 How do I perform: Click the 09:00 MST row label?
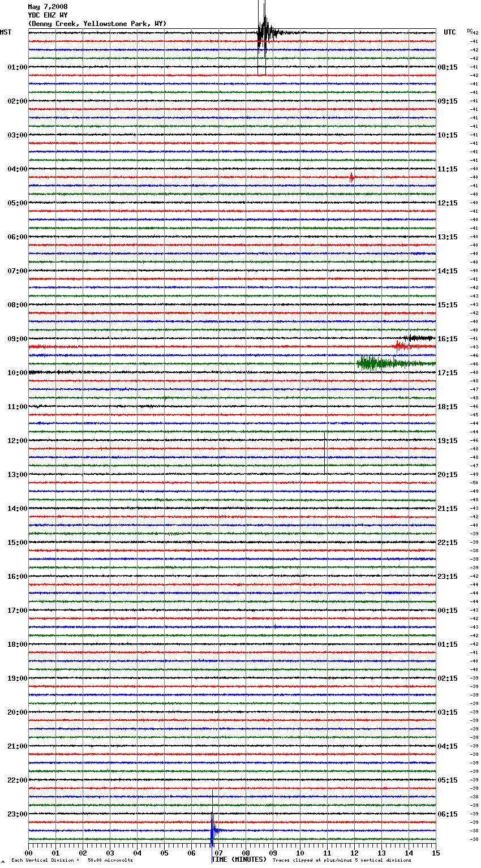(17, 339)
